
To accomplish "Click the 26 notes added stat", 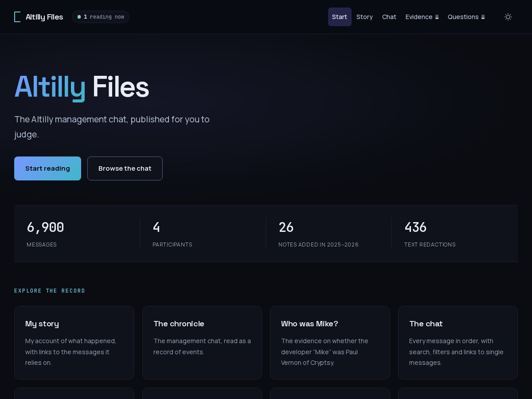I will click(329, 234).
